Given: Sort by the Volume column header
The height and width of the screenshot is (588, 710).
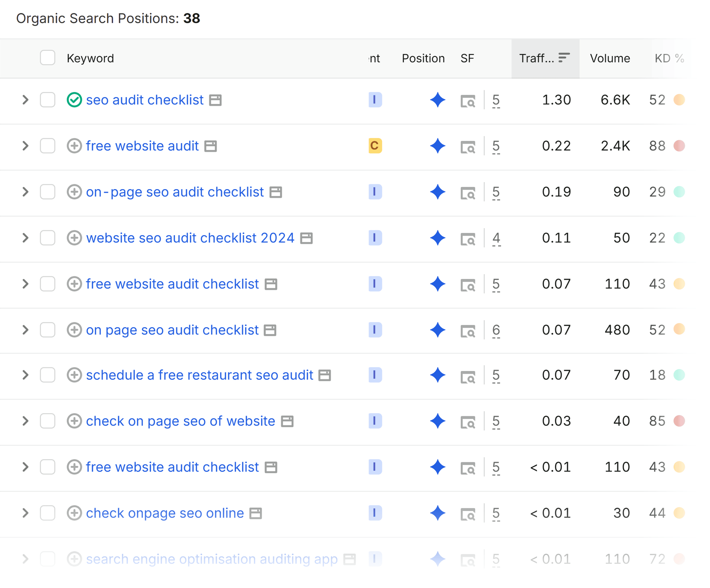Looking at the screenshot, I should 610,59.
